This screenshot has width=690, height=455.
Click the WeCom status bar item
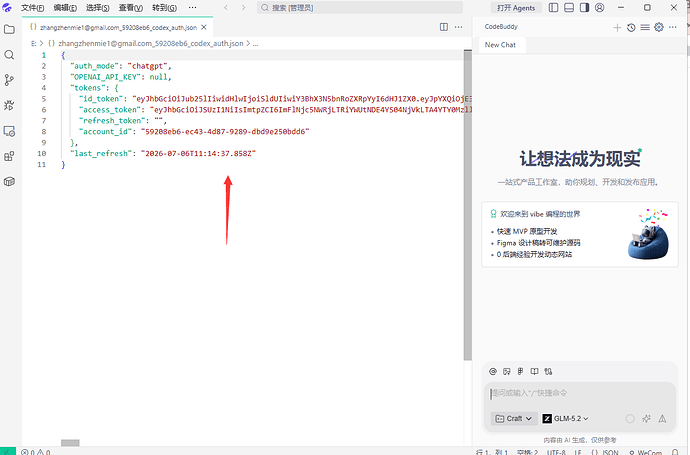(646, 452)
